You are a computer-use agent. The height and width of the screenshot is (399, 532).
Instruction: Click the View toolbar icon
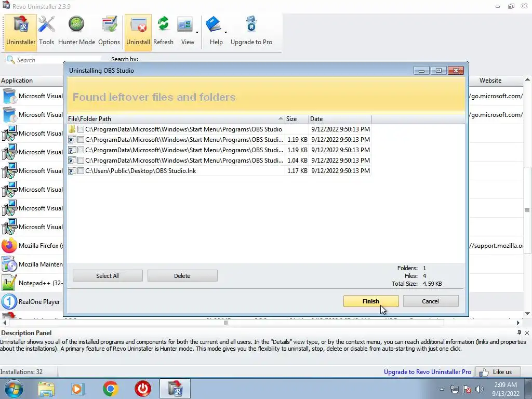(x=186, y=31)
